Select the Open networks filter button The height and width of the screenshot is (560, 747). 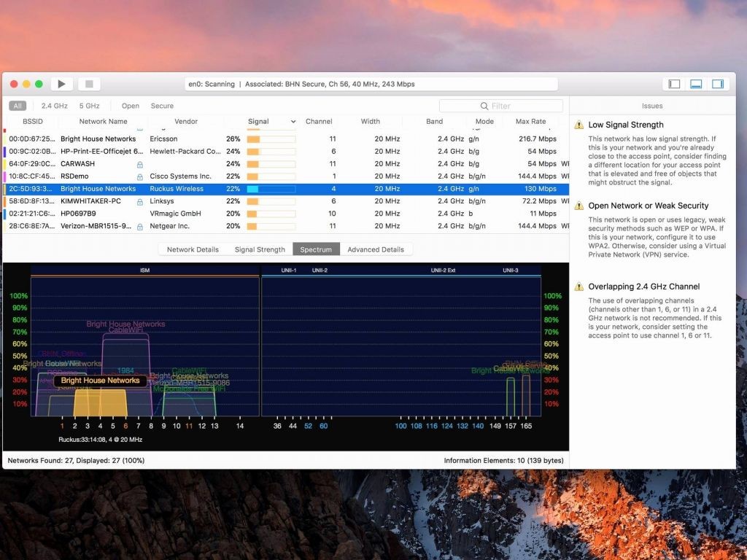[131, 106]
